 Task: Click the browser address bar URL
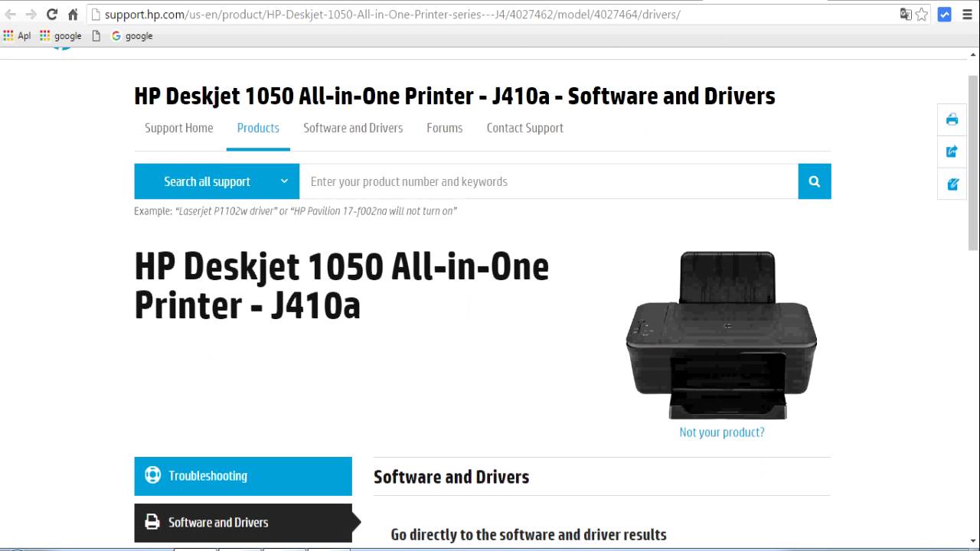coord(392,15)
